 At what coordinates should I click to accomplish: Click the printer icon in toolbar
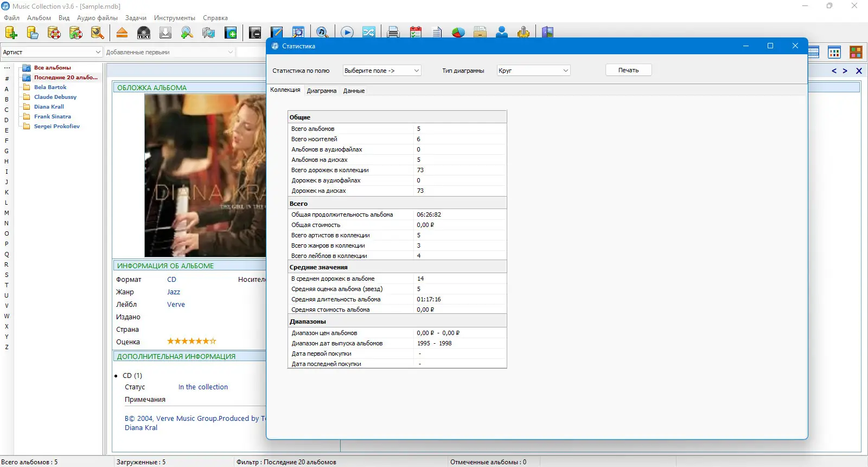tap(393, 33)
